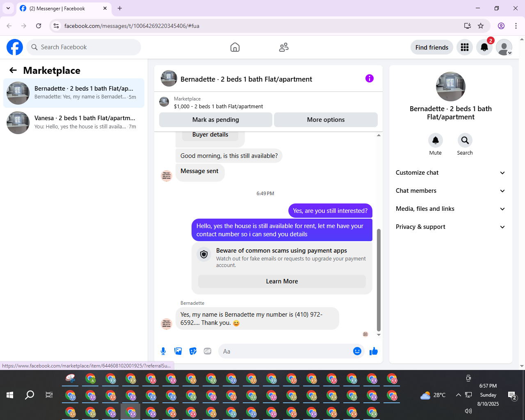
Task: Open Vanesa conversation in Marketplace list
Action: (74, 123)
